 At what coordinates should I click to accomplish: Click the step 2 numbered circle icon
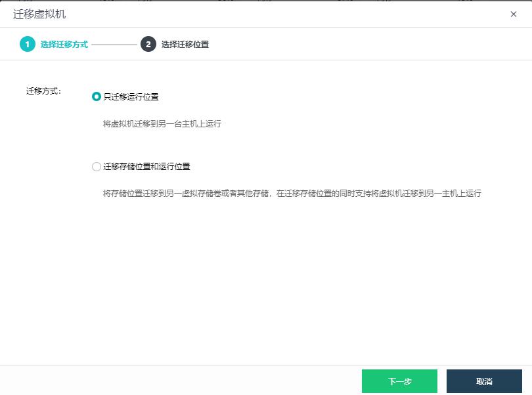pyautogui.click(x=148, y=45)
